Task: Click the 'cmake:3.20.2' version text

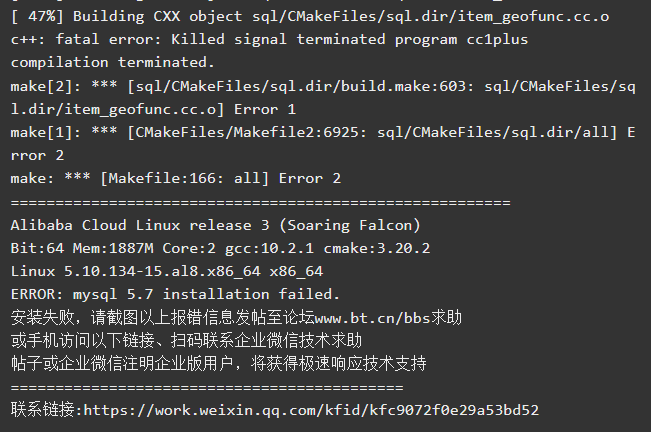Action: pos(377,249)
